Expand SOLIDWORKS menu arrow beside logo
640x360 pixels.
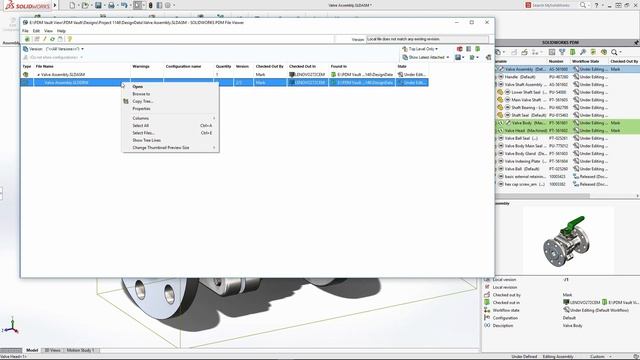[x=55, y=5]
